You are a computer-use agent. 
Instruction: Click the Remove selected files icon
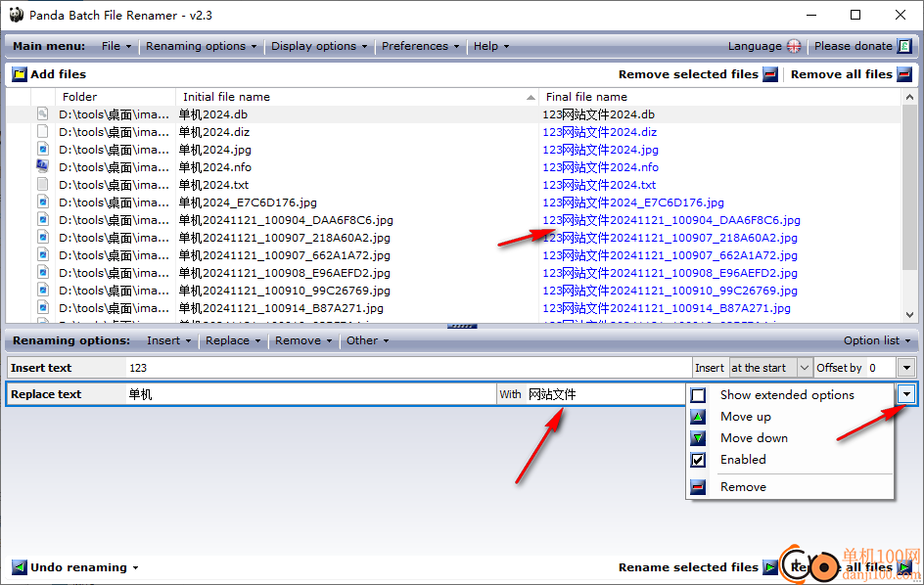770,74
